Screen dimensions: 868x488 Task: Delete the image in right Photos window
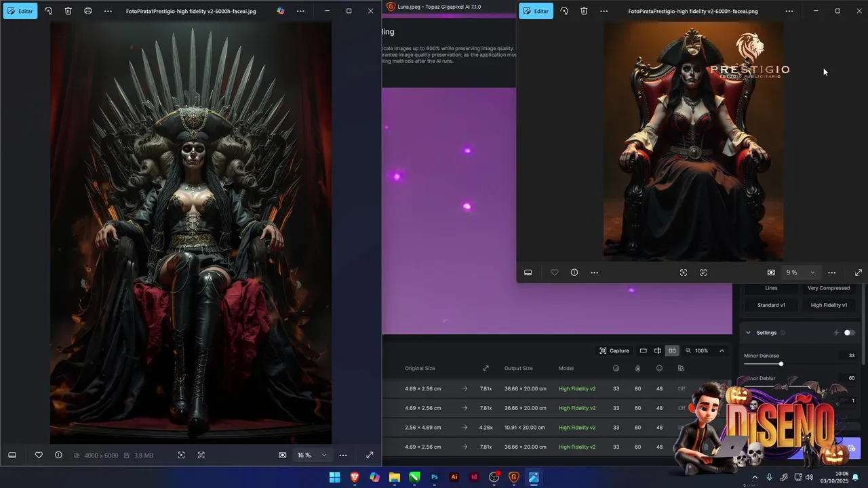pyautogui.click(x=584, y=11)
